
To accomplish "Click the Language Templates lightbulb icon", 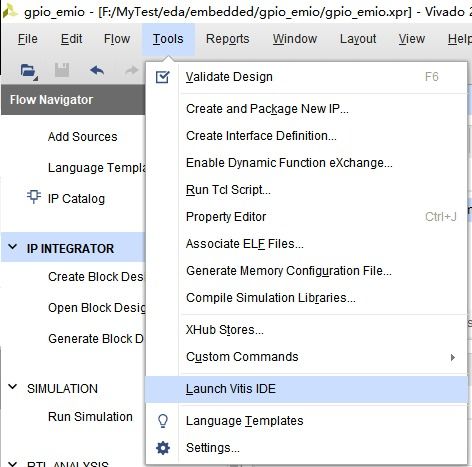I will click(163, 421).
